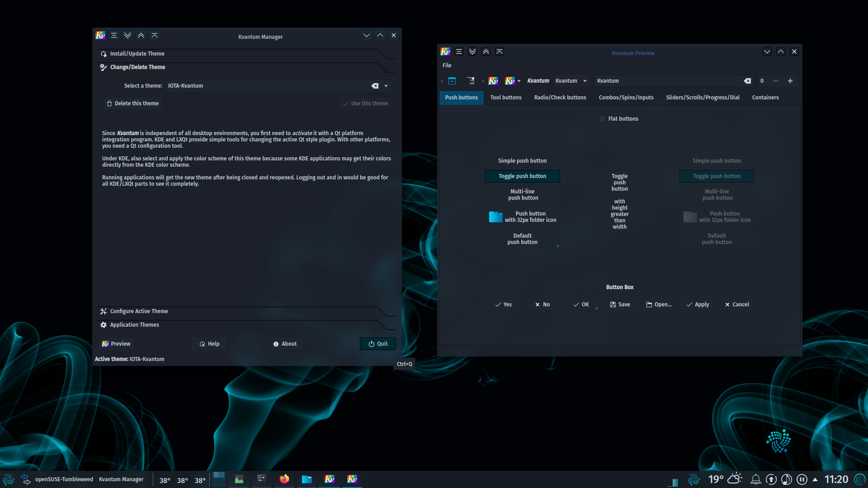868x488 pixels.
Task: Open the file manager from the taskbar
Action: [x=307, y=479]
